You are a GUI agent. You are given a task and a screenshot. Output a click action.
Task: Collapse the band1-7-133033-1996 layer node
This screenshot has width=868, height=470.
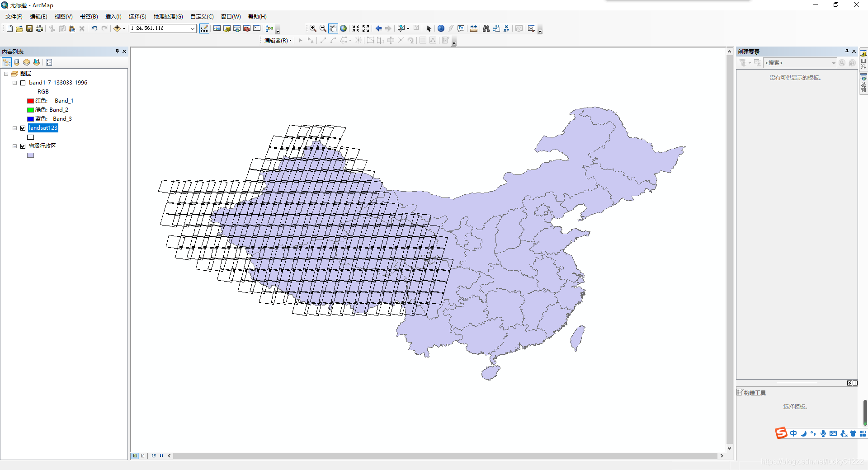coord(15,83)
